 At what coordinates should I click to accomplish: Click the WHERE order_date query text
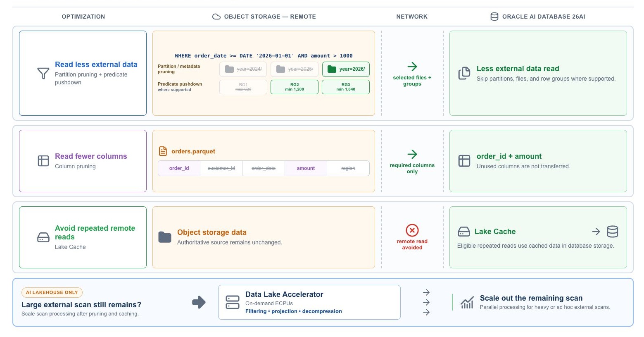(264, 56)
